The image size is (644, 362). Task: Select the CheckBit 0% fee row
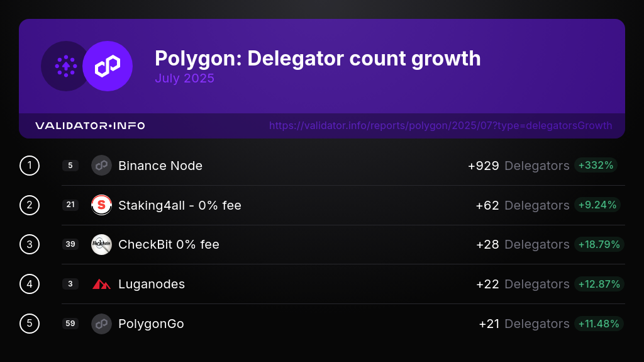[343, 244]
